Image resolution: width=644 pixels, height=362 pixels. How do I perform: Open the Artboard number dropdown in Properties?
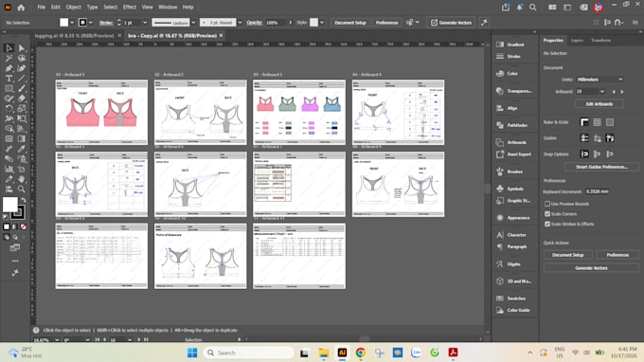[x=602, y=91]
